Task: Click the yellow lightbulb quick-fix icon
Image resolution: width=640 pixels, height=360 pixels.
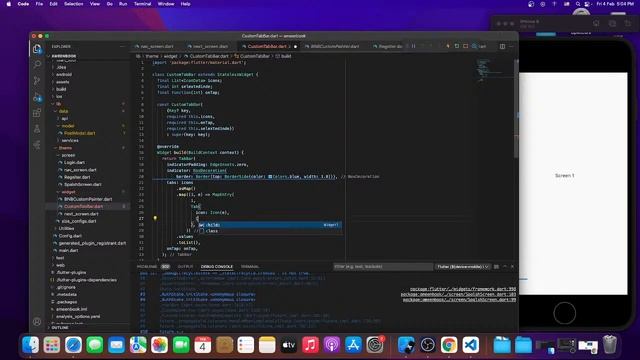Action: click(x=155, y=218)
